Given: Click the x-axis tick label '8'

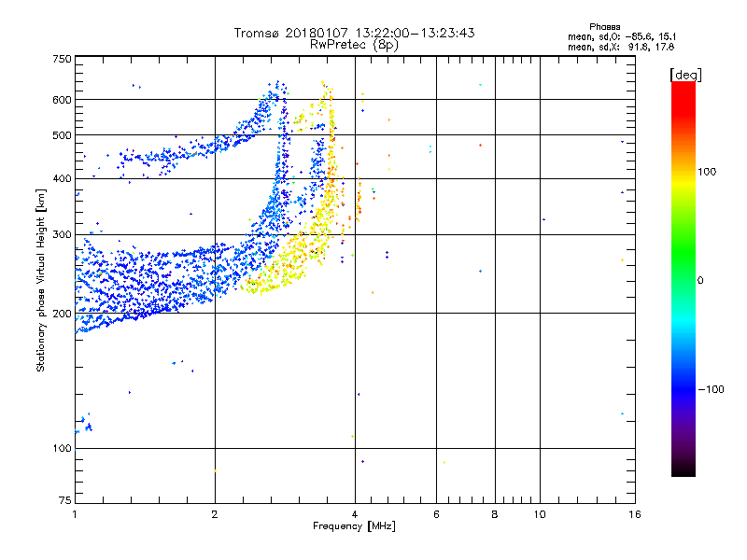Looking at the screenshot, I should coord(495,514).
